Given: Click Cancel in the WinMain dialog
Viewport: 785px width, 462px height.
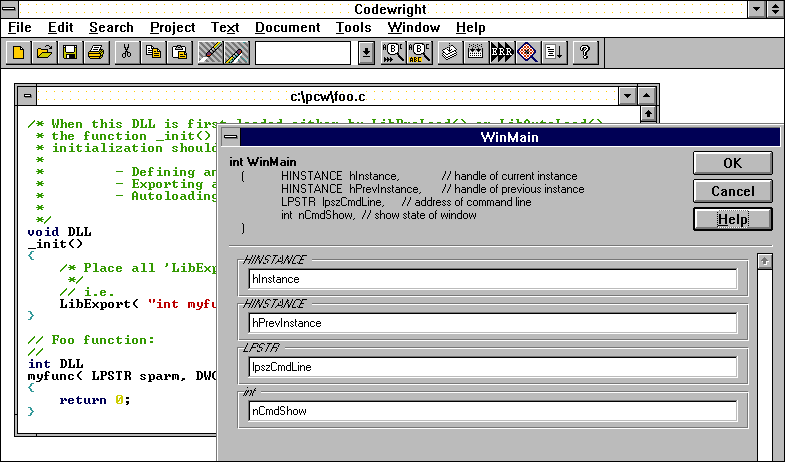Looking at the screenshot, I should point(732,191).
